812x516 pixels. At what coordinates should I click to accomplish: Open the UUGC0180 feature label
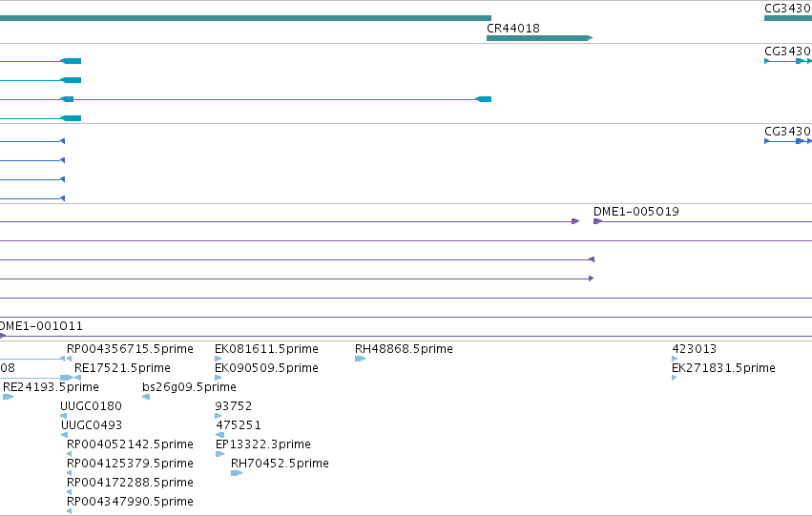click(x=92, y=406)
